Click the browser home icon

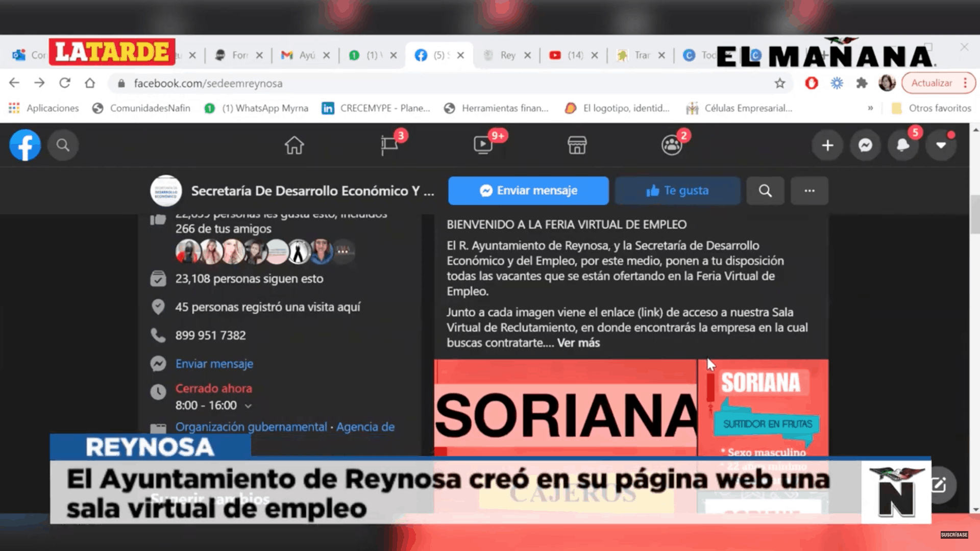pos(90,83)
